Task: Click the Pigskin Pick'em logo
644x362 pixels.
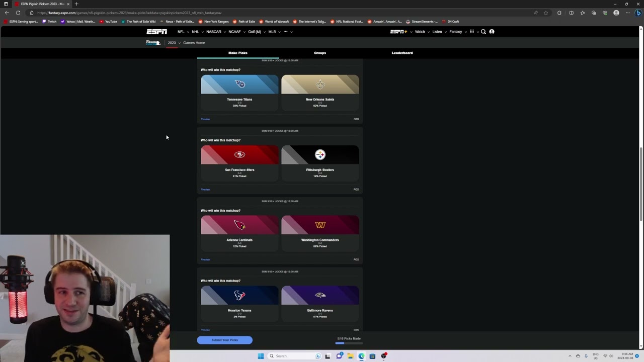Action: tap(153, 43)
